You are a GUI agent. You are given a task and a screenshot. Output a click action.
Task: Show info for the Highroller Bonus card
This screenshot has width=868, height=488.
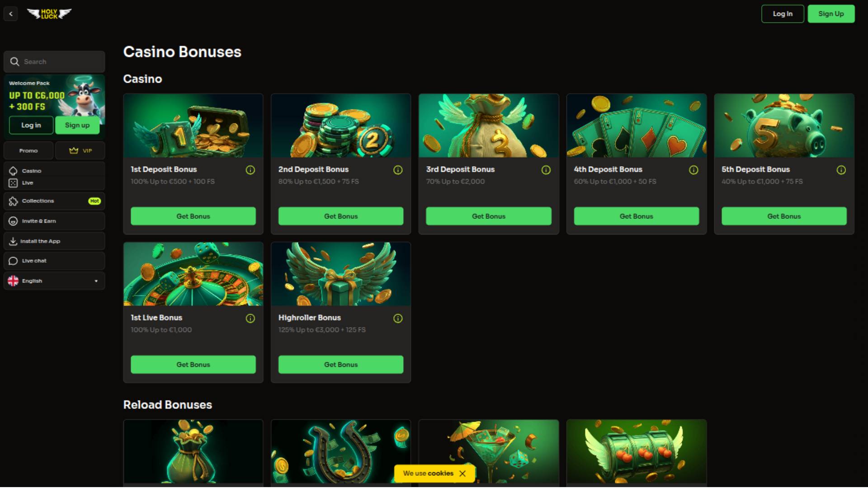398,319
